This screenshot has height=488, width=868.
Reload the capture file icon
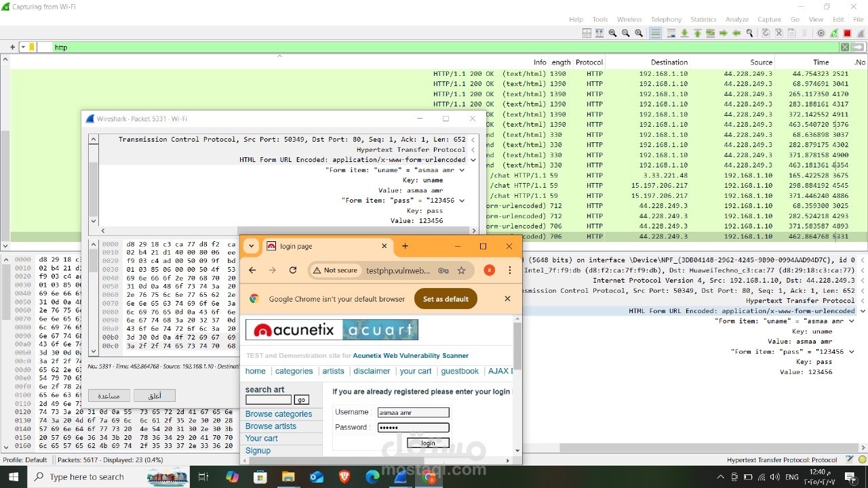(x=766, y=33)
